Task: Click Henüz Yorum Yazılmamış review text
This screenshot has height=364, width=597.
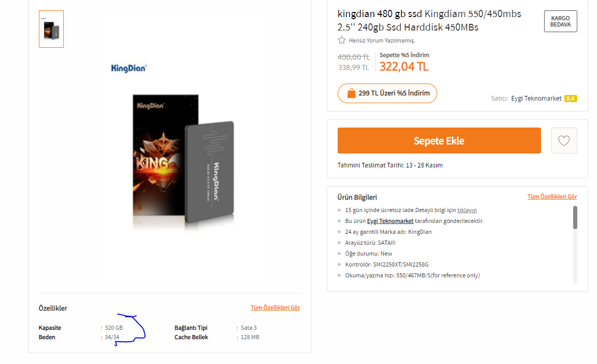Action: (382, 40)
